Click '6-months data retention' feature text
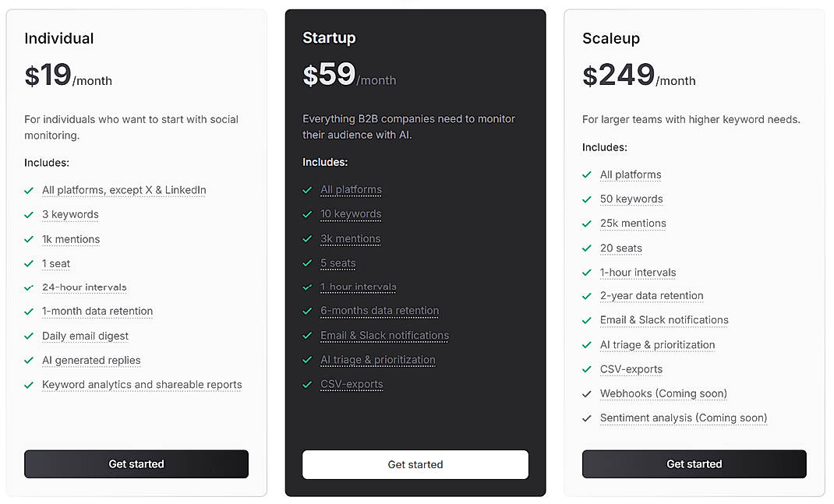This screenshot has width=834, height=504. [x=380, y=311]
